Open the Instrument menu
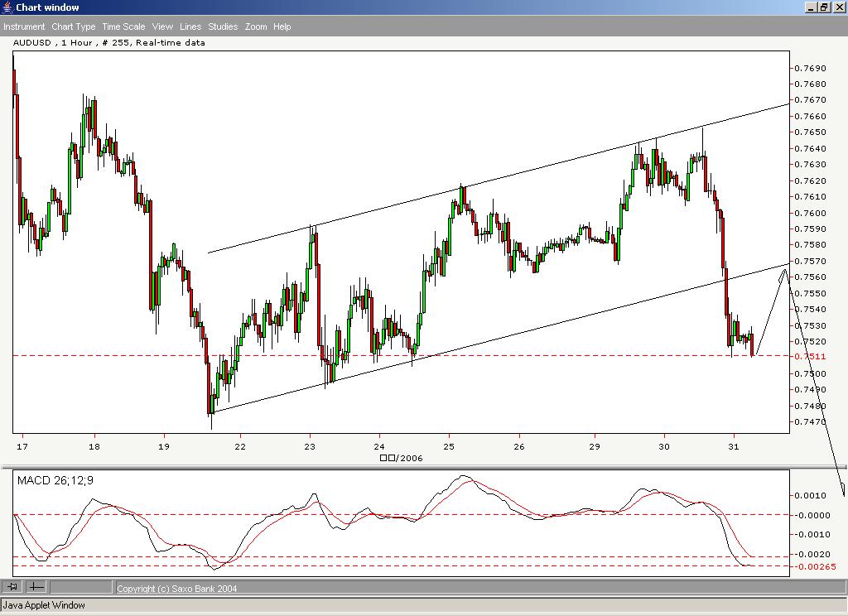 coord(25,26)
